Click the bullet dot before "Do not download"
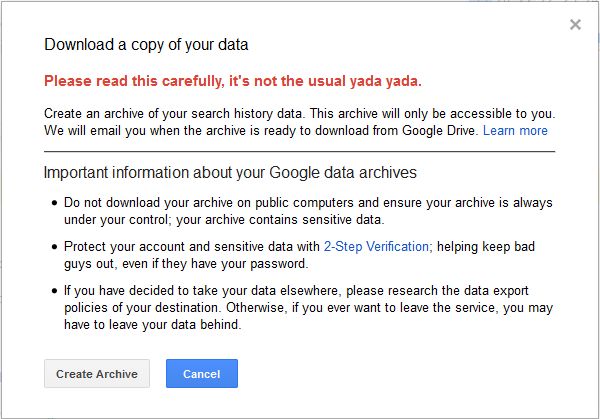The width and height of the screenshot is (600, 419). (x=54, y=203)
